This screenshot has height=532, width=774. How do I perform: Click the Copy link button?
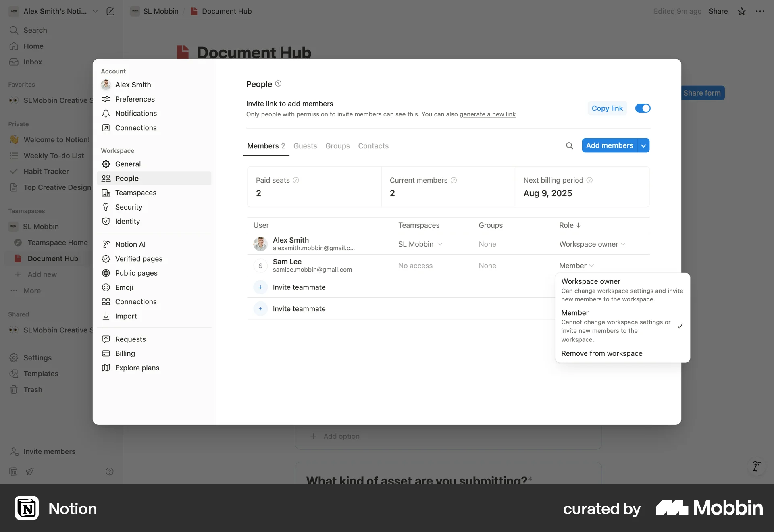[607, 108]
